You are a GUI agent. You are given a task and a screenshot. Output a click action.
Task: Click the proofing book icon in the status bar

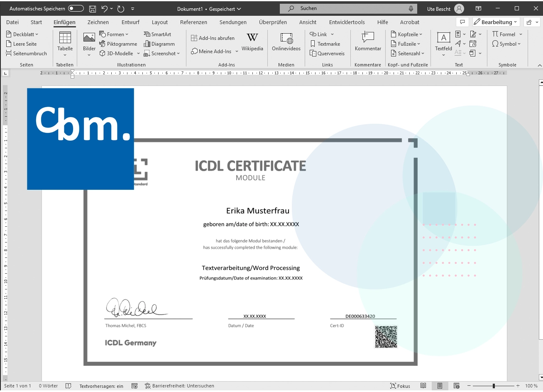[x=68, y=386]
